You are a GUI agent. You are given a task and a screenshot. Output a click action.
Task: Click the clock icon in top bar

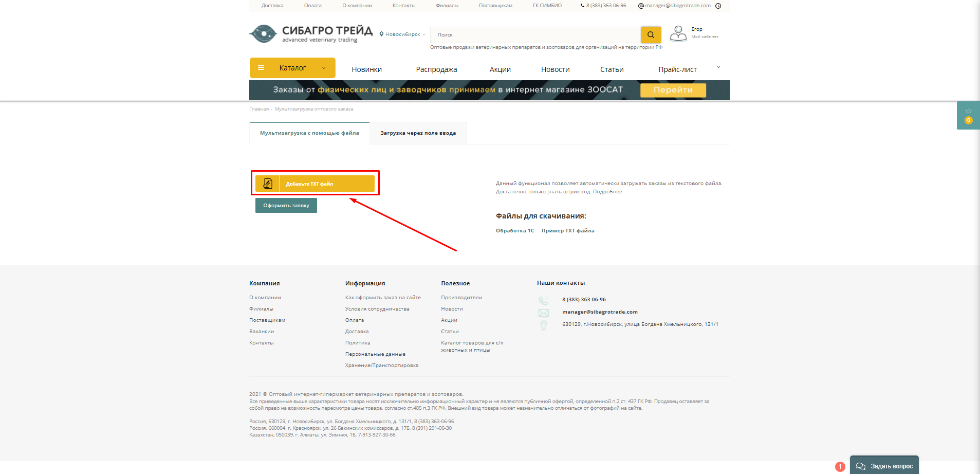pos(718,6)
